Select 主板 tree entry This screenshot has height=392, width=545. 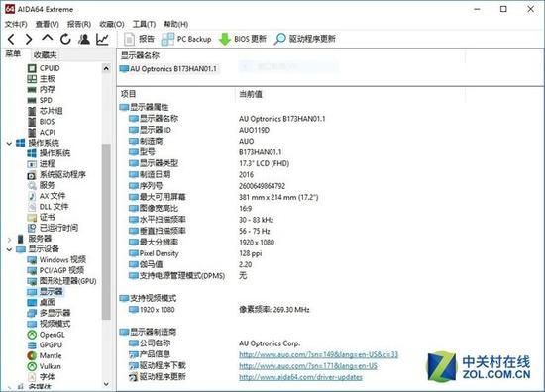click(41, 79)
